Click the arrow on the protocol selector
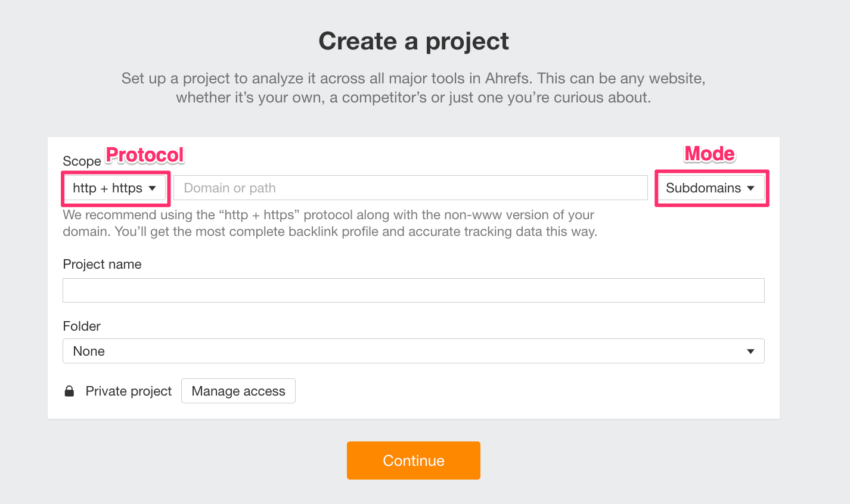Viewport: 850px width, 504px height. coord(153,188)
